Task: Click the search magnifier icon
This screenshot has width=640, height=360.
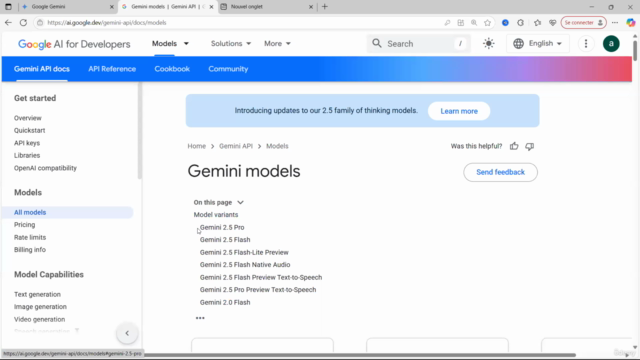Action: [377, 43]
